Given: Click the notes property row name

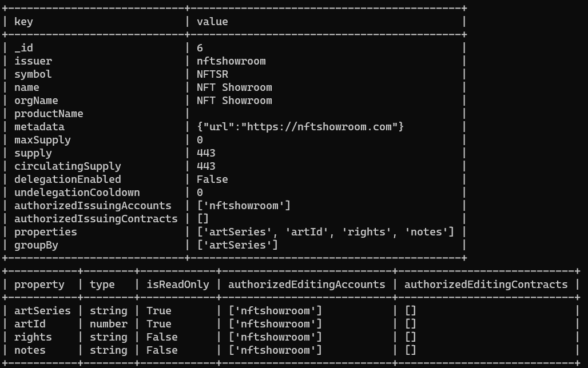Looking at the screenshot, I should [30, 350].
